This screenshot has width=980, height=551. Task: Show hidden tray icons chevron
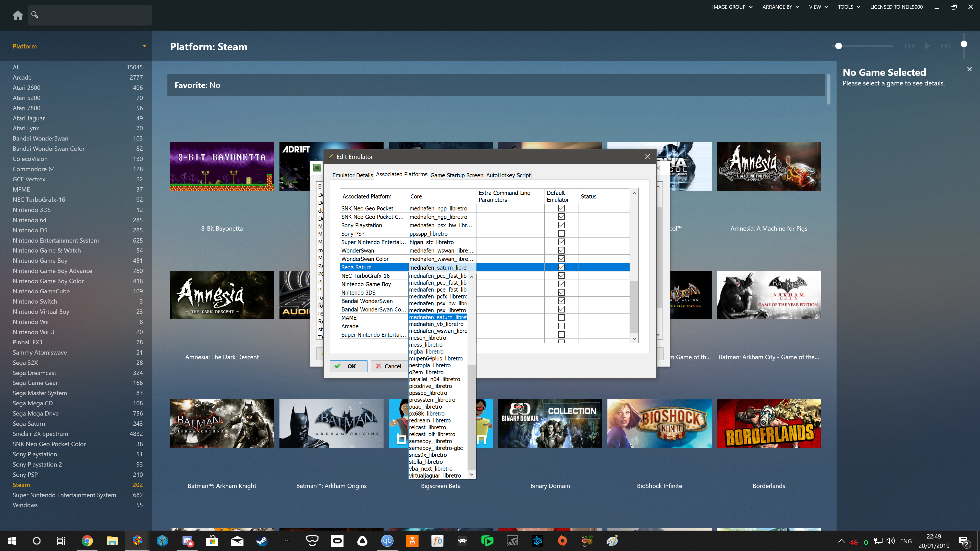841,541
